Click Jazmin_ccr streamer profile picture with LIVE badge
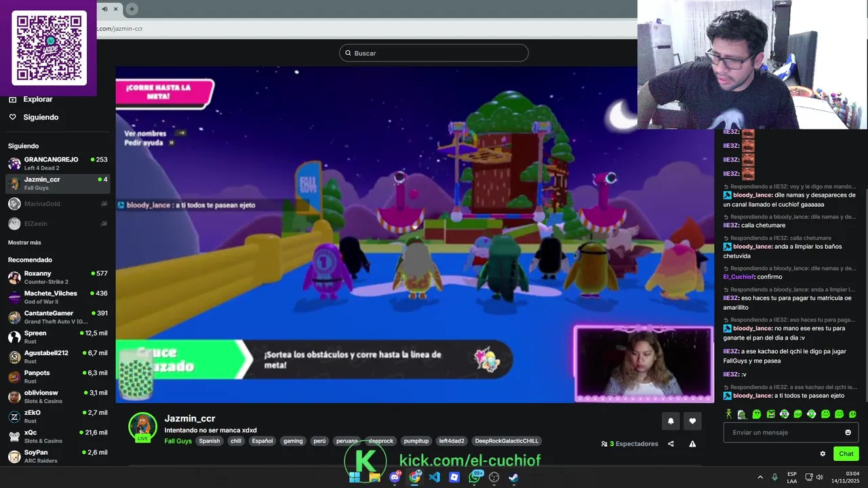Screen dimensions: 868x488 [x=143, y=427]
